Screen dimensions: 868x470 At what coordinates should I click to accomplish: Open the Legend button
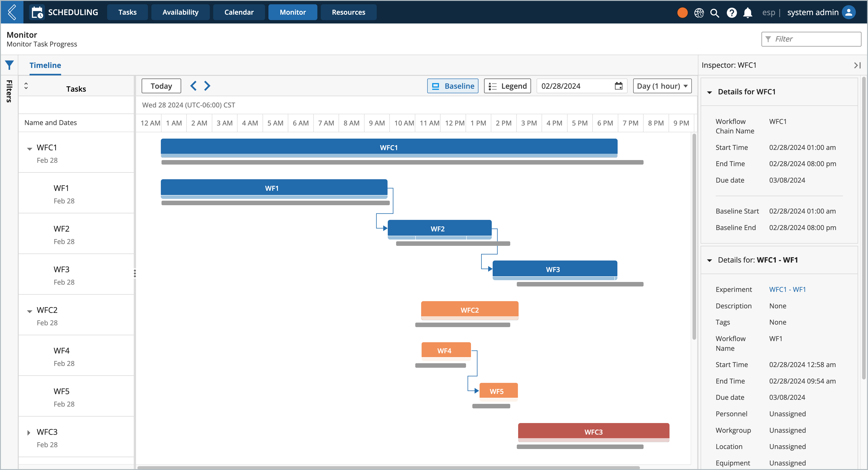[508, 86]
